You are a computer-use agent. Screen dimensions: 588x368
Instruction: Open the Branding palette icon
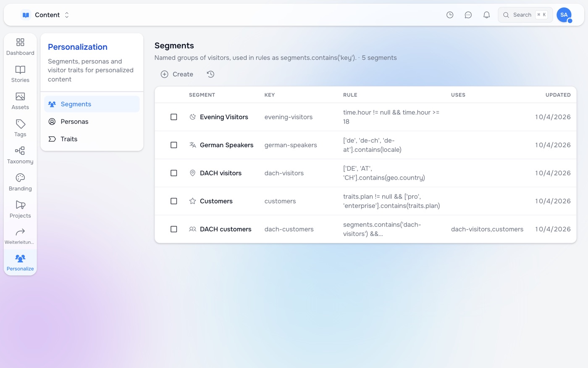click(x=20, y=178)
